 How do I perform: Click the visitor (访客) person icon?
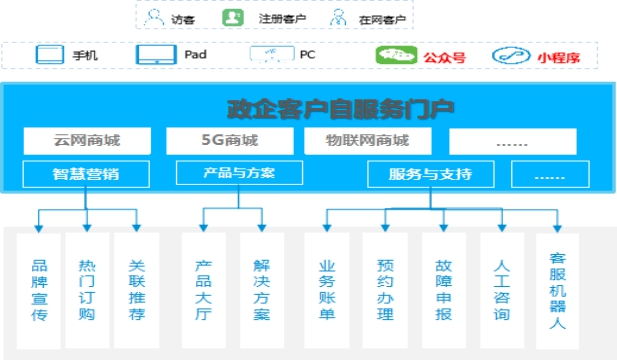pos(154,18)
